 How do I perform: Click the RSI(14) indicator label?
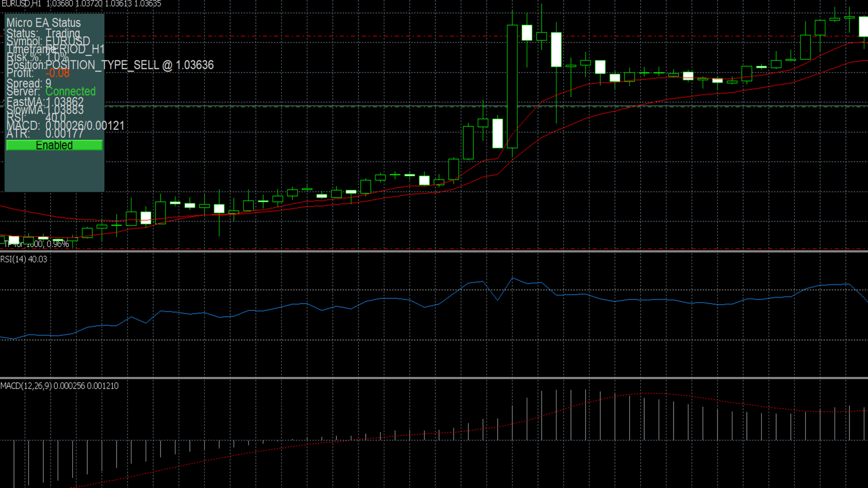coord(24,259)
